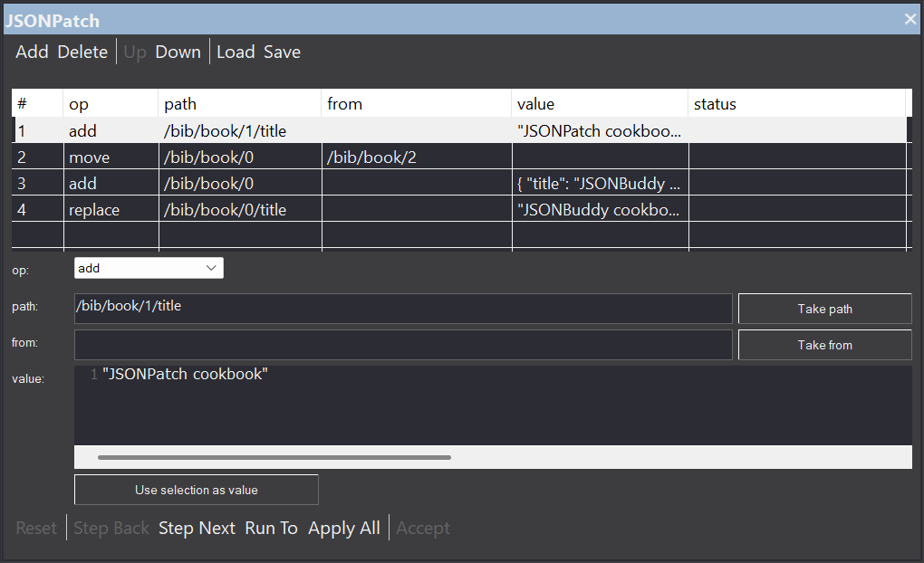The width and height of the screenshot is (924, 563).
Task: Click Accept
Action: [423, 528]
